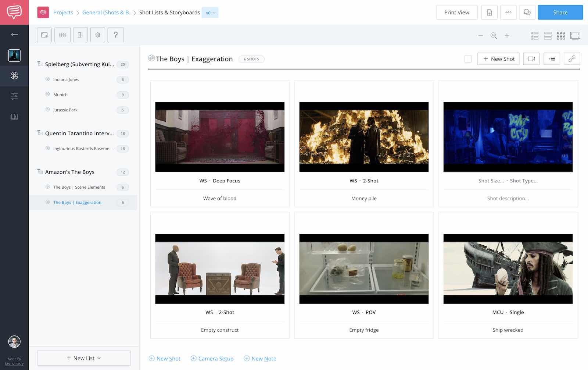Screen dimensions: 588x370
Task: Select Spielberg (Subverting Kul... list group
Action: [83, 64]
